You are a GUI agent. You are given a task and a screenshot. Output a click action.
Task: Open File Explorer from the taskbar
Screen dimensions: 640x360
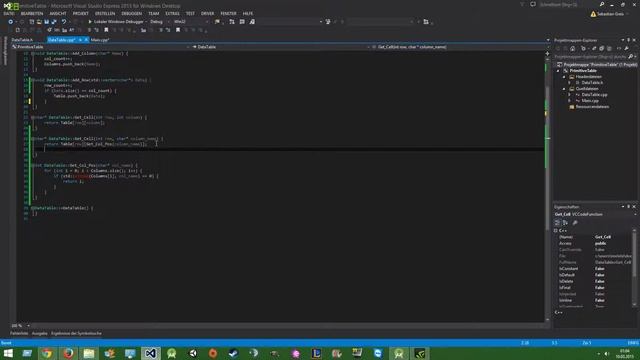tap(89, 353)
